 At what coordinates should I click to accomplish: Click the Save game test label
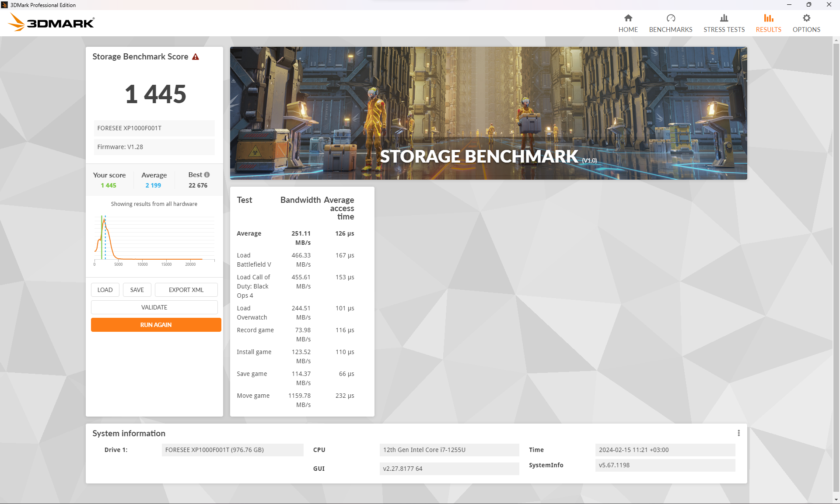(252, 374)
